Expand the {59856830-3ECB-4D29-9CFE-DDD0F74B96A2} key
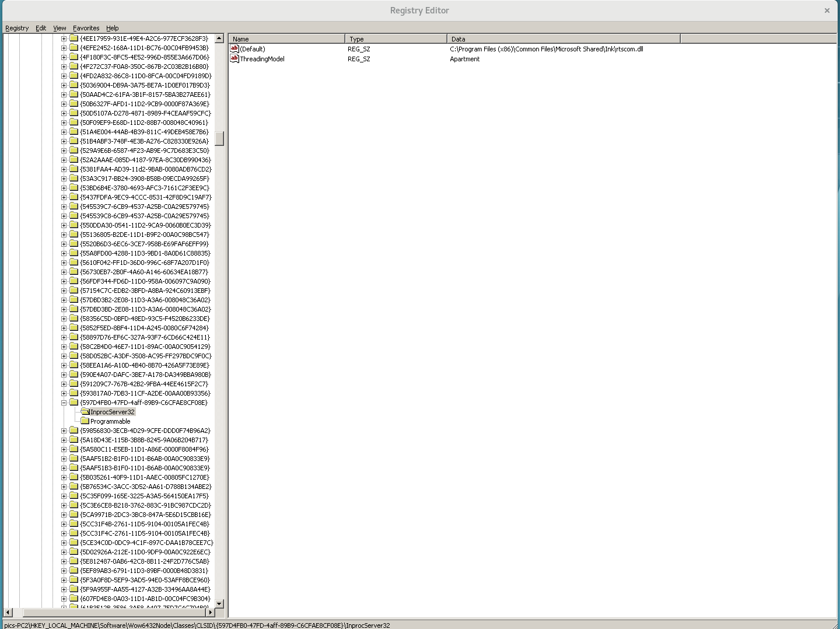Screen dimensions: 840x629 (64, 431)
